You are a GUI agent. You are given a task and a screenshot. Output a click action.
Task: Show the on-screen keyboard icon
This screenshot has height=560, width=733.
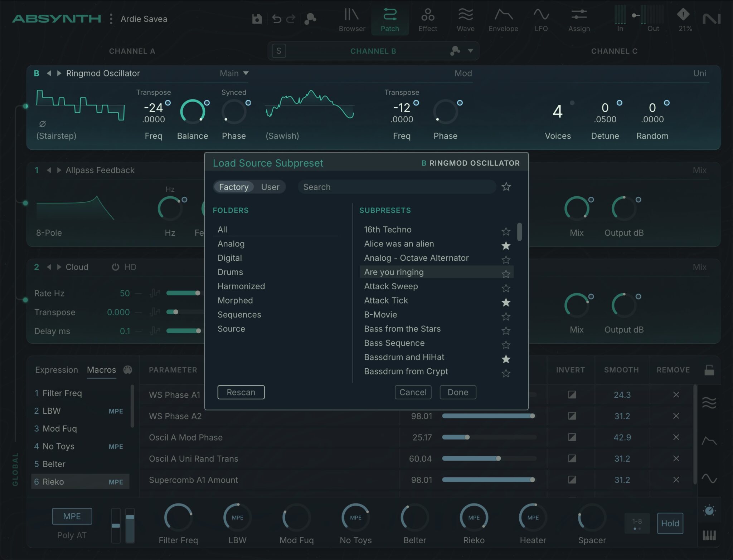point(709,535)
